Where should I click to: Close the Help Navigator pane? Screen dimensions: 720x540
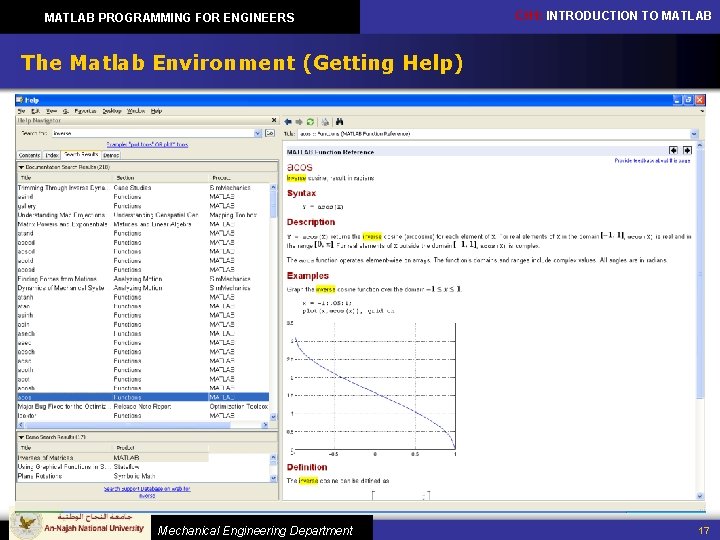click(x=274, y=120)
